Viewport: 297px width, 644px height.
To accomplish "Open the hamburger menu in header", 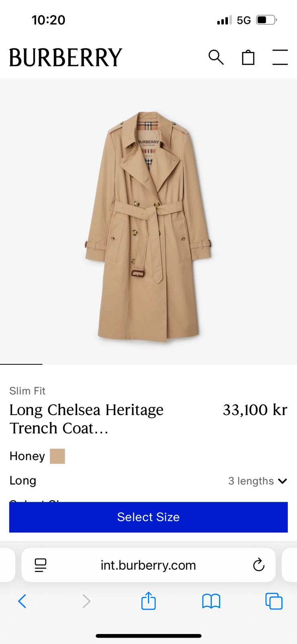I will [x=280, y=57].
